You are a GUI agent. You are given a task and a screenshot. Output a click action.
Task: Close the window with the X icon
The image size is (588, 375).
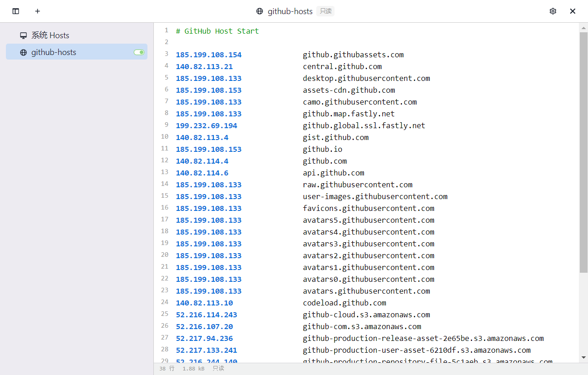[573, 11]
